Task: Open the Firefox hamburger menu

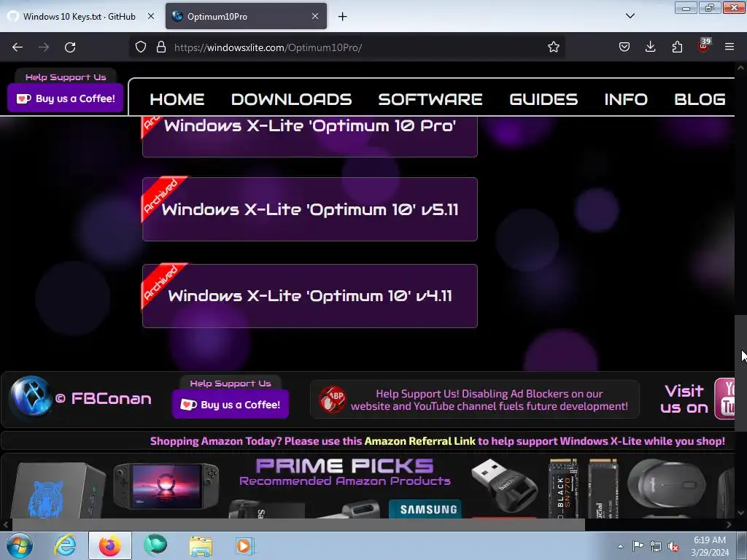Action: 729,47
